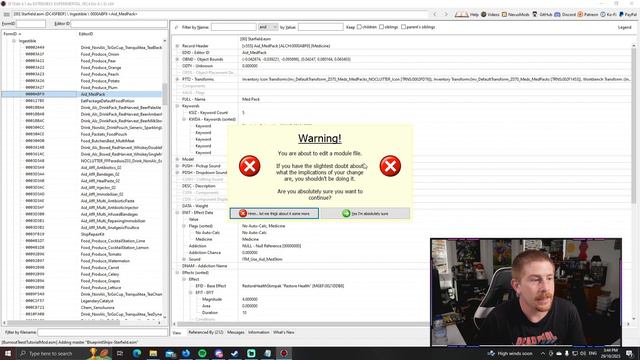Open the Legend button
This screenshot has width=640, height=360.
(x=624, y=27)
